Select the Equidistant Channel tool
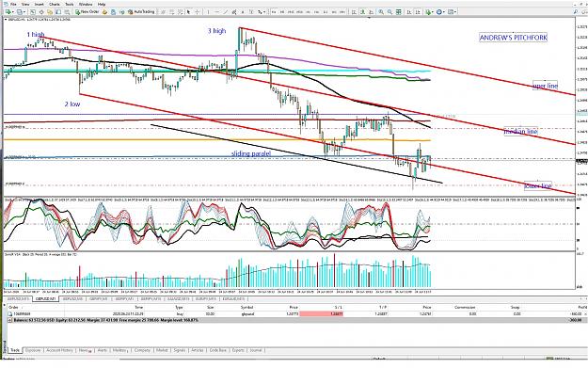 coord(234,12)
